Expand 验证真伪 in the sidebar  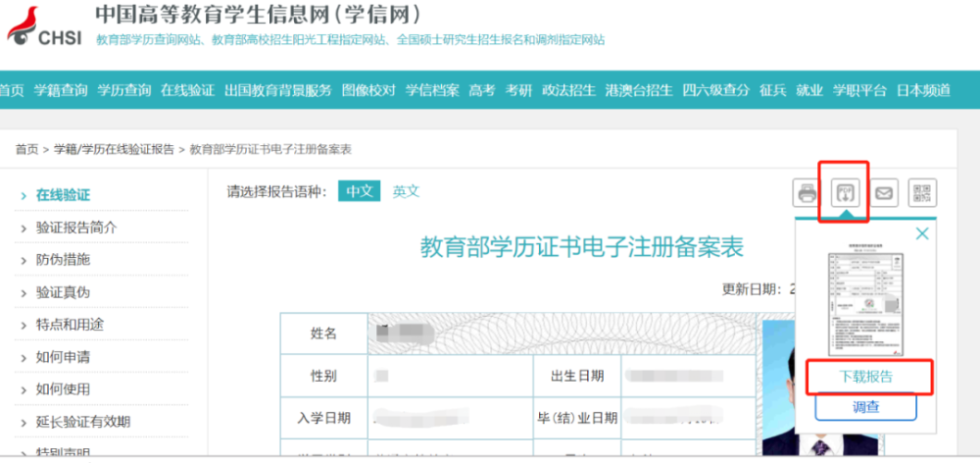tap(63, 292)
